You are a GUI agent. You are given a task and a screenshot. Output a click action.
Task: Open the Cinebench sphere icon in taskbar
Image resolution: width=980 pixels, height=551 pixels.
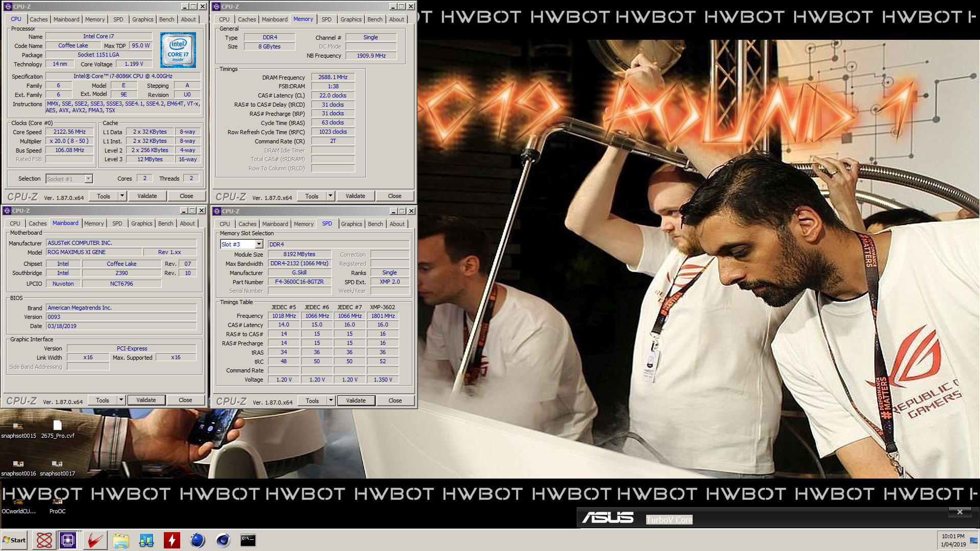[223, 540]
